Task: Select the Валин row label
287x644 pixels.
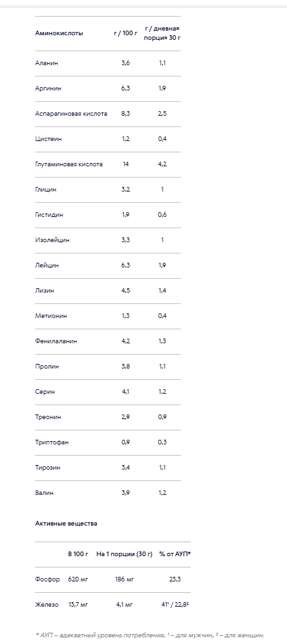Action: point(45,493)
